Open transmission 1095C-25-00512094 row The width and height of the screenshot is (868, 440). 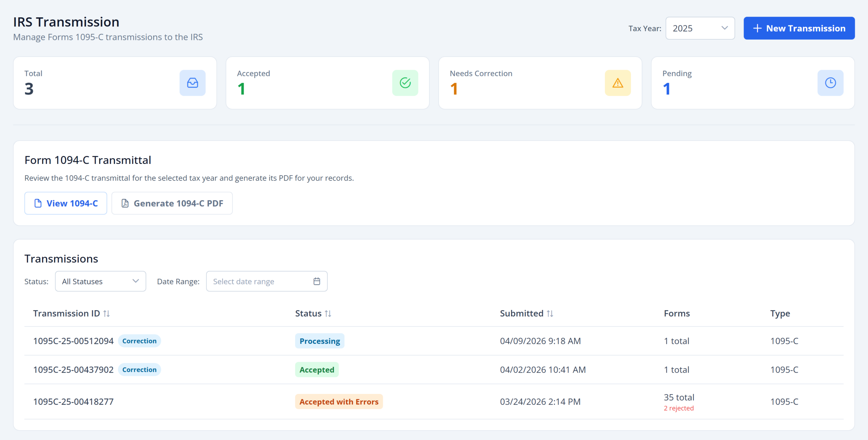click(434, 341)
